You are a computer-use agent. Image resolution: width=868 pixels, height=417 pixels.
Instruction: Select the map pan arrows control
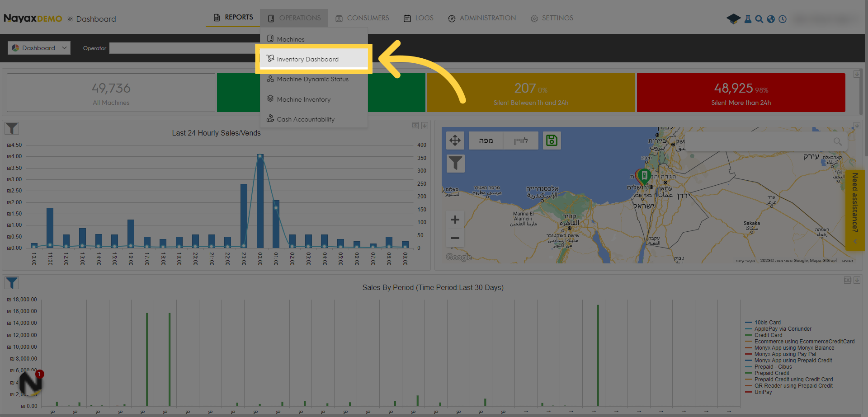[x=455, y=141]
